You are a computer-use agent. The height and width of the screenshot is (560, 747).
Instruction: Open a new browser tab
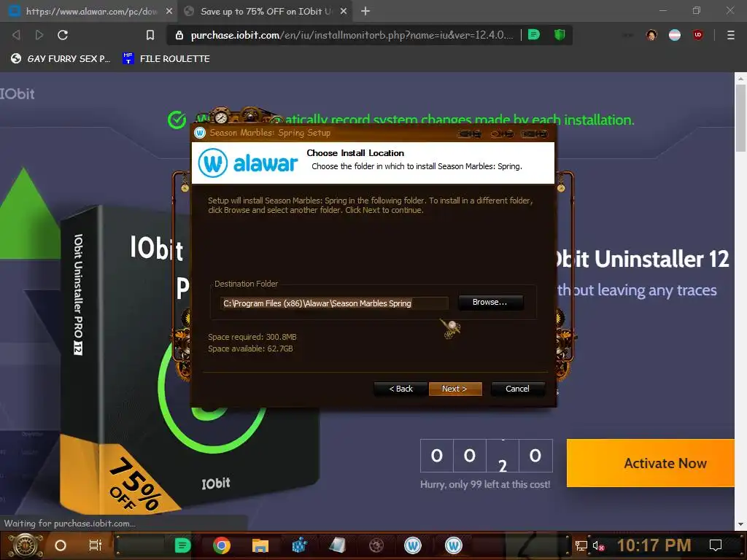tap(365, 11)
